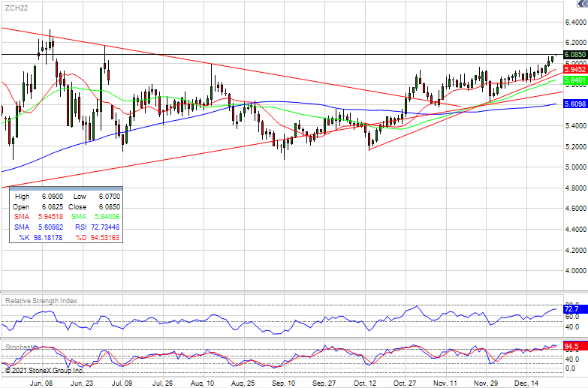Click the 4.4000 price axis label
Viewport: 588px width, 388px height.
pos(576,230)
